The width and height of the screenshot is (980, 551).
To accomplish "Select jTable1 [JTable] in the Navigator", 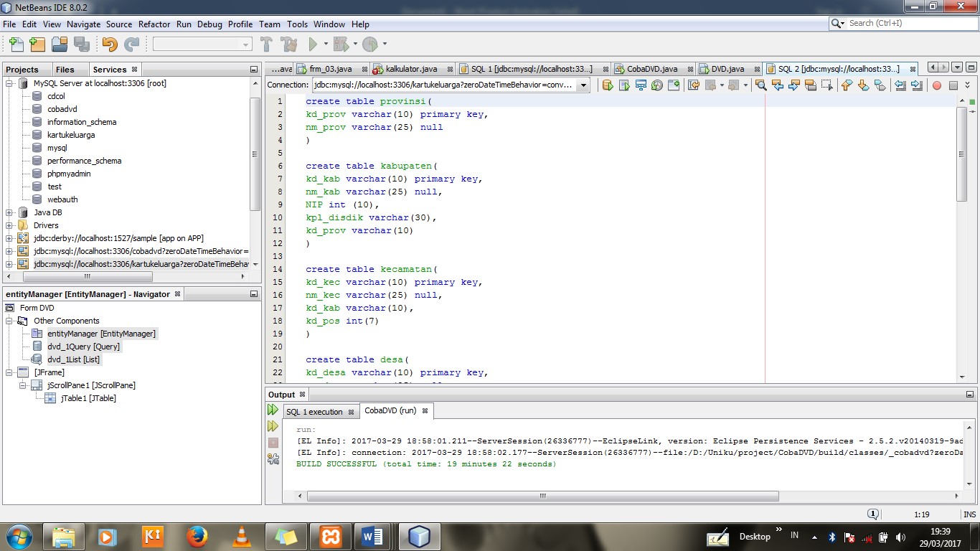I will 88,398.
